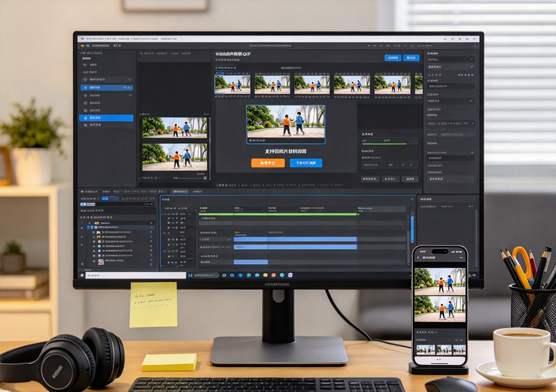Click the cyan cloud icon beside orange logo
Image resolution: width=556 pixels, height=392 pixels.
click(x=88, y=46)
